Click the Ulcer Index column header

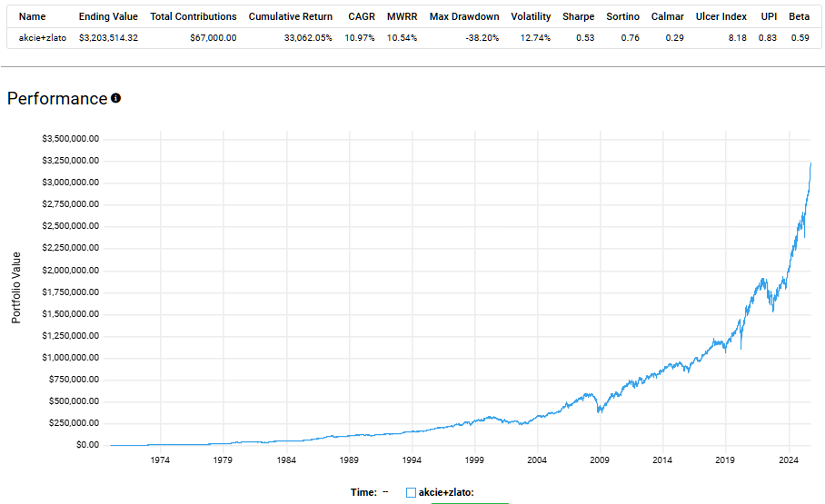coord(721,16)
